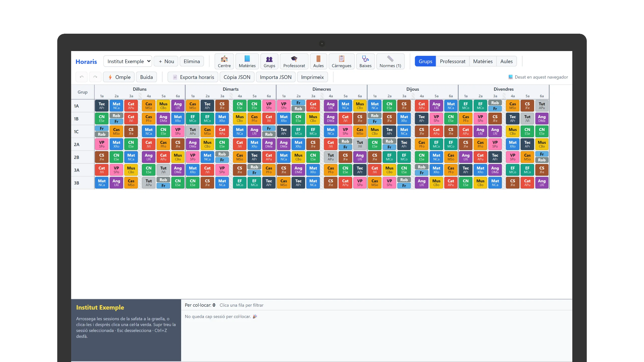
Task: Select group row 2B header
Action: 83,157
